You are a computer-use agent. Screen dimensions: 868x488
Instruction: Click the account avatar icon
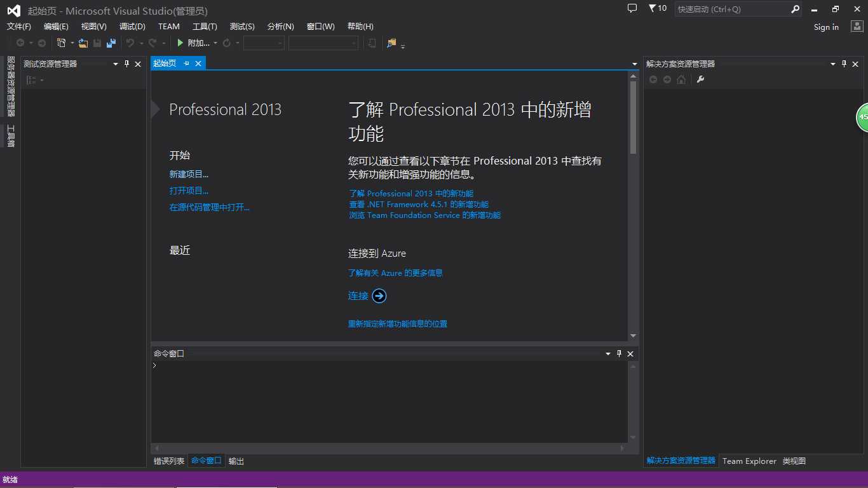coord(856,27)
